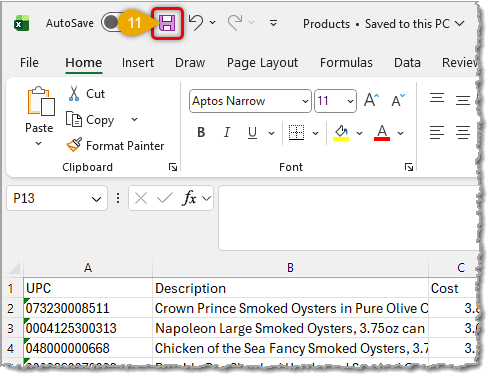This screenshot has height=380, width=494.
Task: Switch to the Insert tab
Action: pyautogui.click(x=138, y=63)
